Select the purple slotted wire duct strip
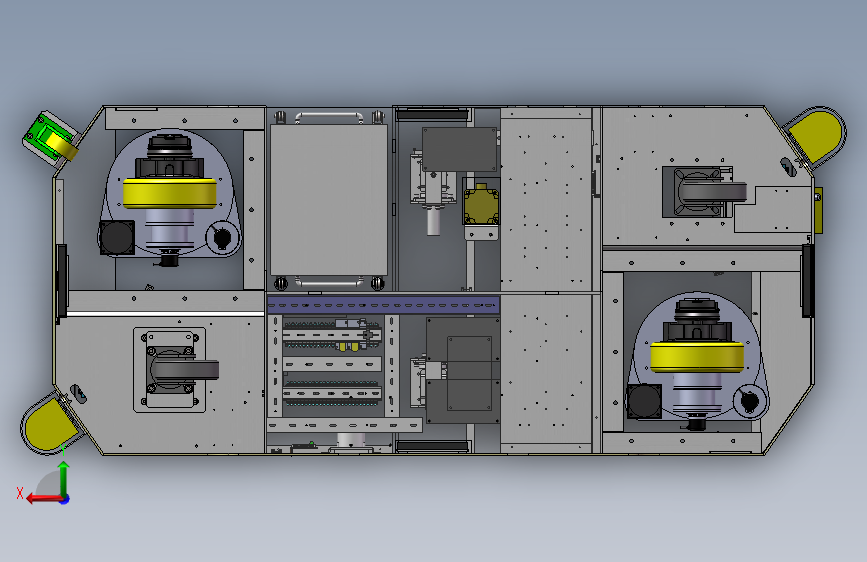 coord(383,305)
